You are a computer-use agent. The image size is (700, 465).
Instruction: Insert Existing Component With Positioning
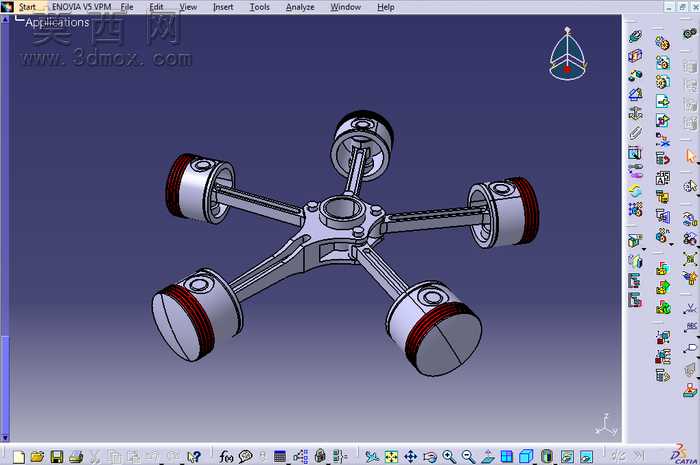click(662, 120)
